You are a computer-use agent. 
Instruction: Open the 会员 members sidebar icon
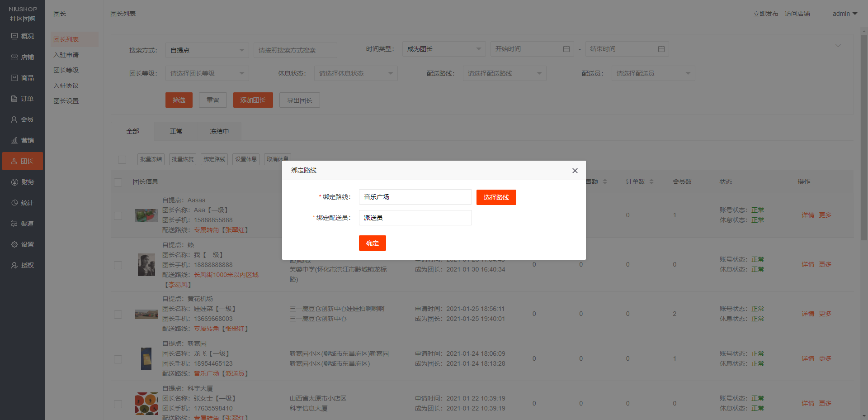pyautogui.click(x=14, y=119)
